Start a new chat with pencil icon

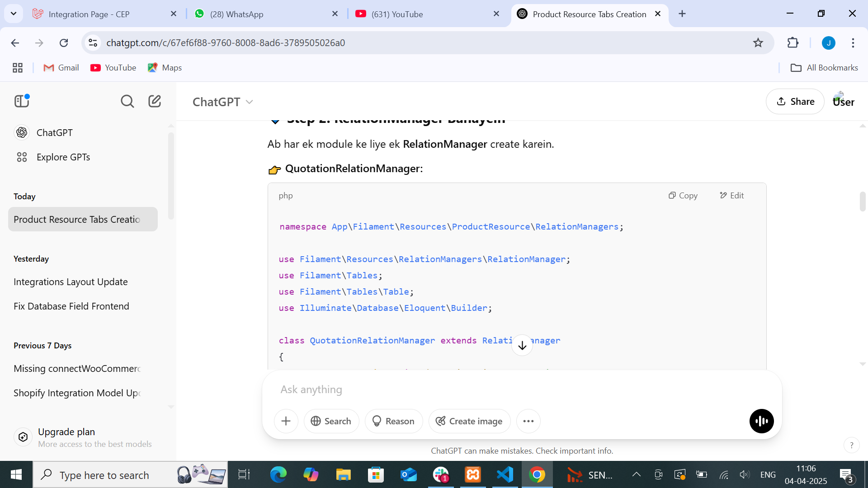click(155, 101)
